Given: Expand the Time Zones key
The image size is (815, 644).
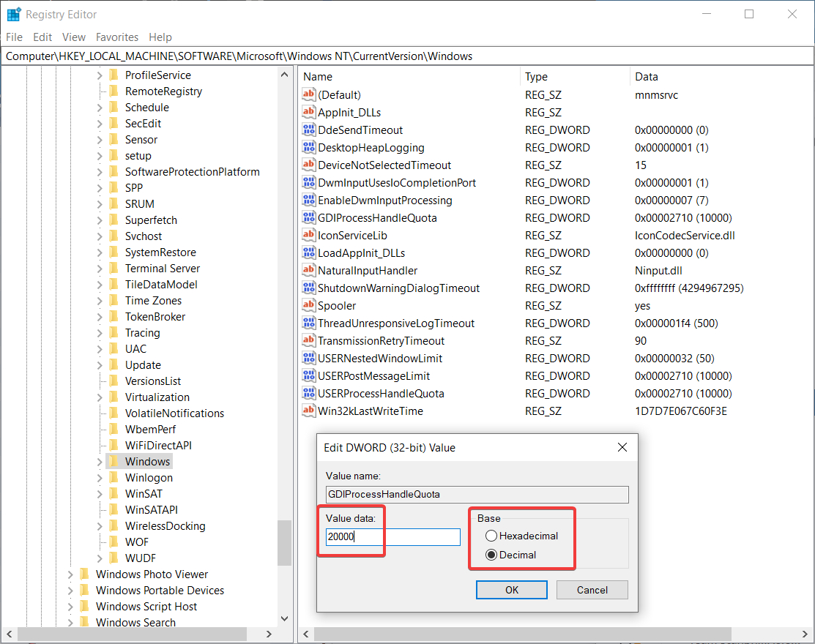Looking at the screenshot, I should pyautogui.click(x=100, y=301).
